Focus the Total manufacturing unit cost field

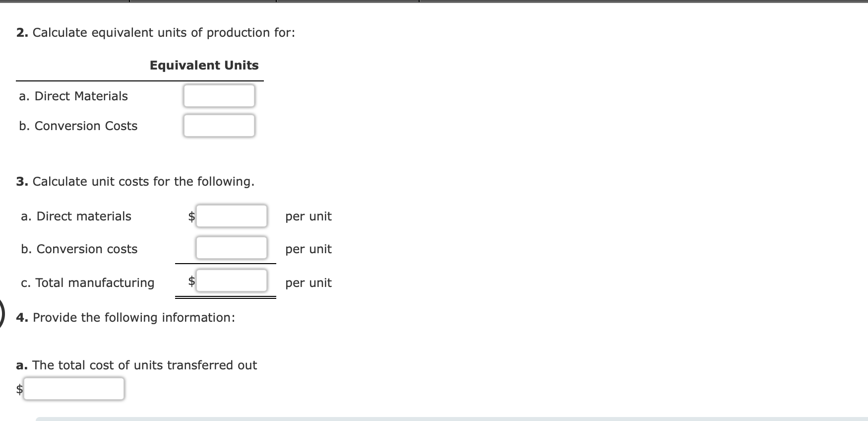coord(232,281)
